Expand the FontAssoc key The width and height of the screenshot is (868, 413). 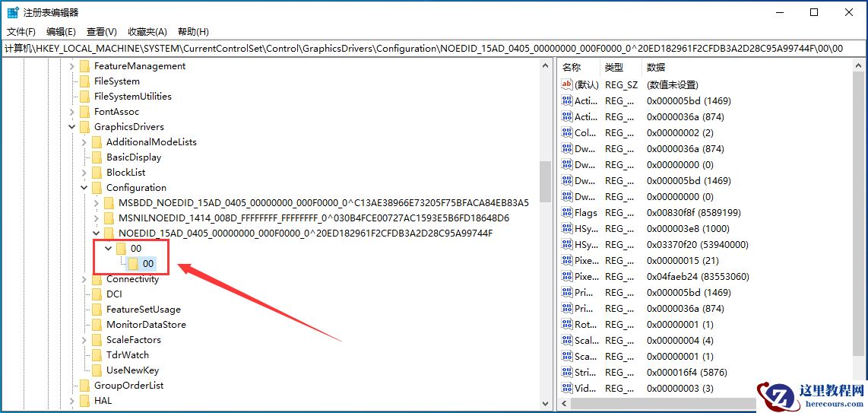pos(72,112)
